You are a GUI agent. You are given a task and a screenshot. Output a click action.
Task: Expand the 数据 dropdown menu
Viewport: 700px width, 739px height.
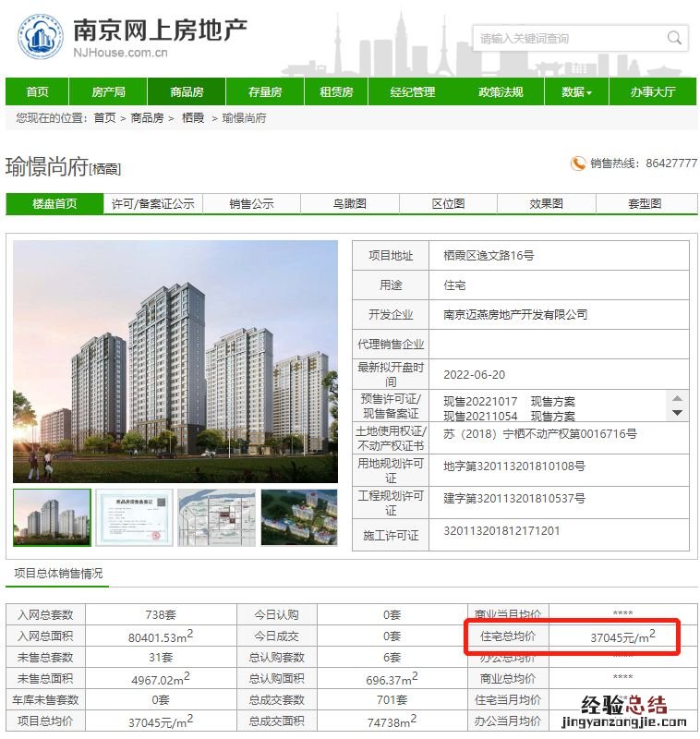point(576,91)
